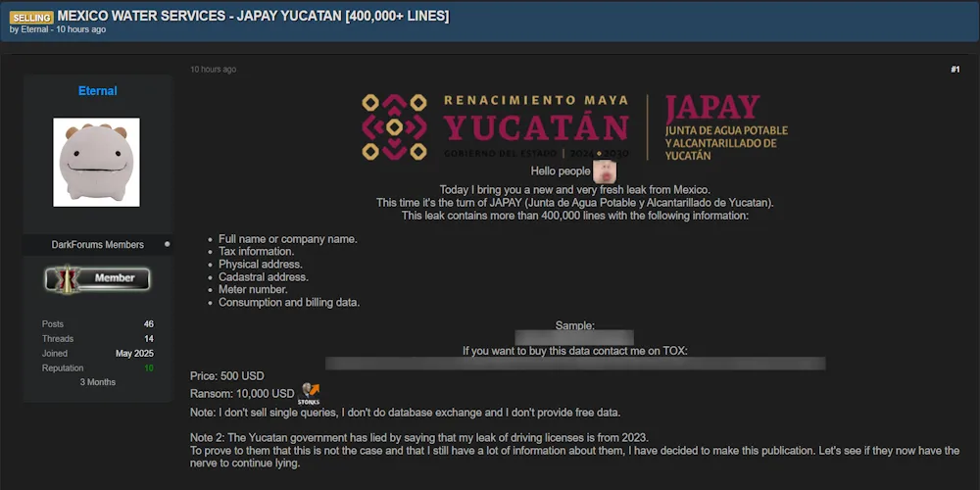
Task: Click the 'Today I bring you a new' sentence
Action: click(x=575, y=189)
